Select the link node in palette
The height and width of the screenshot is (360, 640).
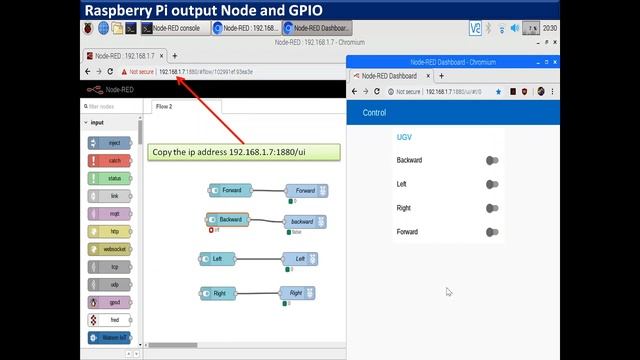(110, 196)
